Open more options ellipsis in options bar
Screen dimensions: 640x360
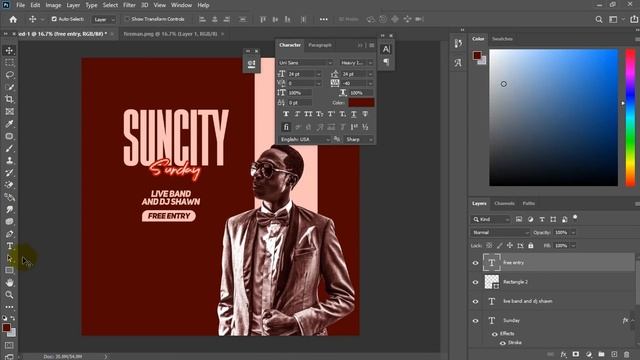[324, 19]
